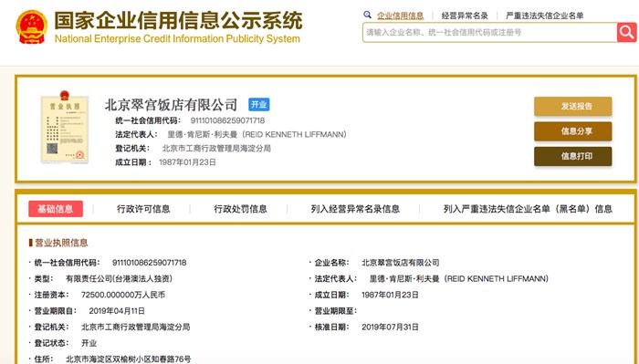Image resolution: width=639 pixels, height=364 pixels.
Task: Click the 信息打印 button
Action: pos(573,156)
